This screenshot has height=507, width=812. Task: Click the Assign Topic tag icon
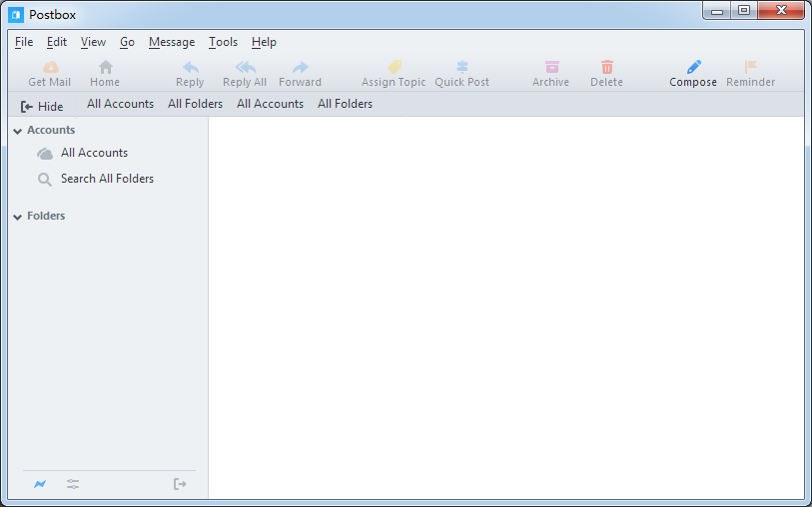pyautogui.click(x=395, y=67)
